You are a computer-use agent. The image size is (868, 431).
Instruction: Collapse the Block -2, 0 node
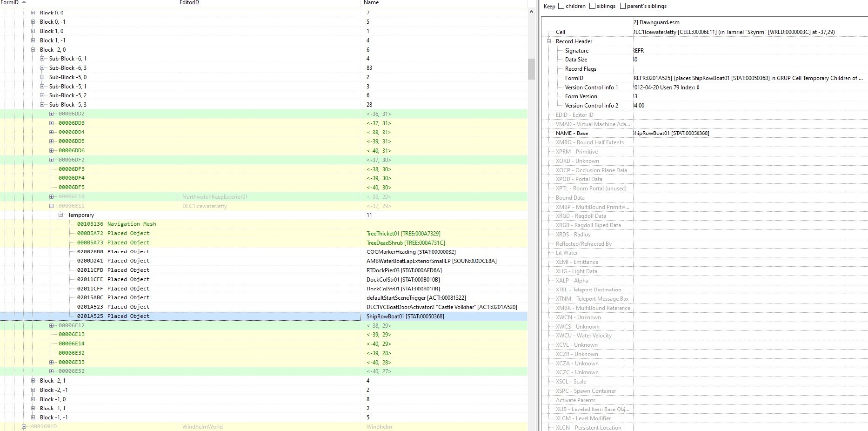tap(33, 49)
